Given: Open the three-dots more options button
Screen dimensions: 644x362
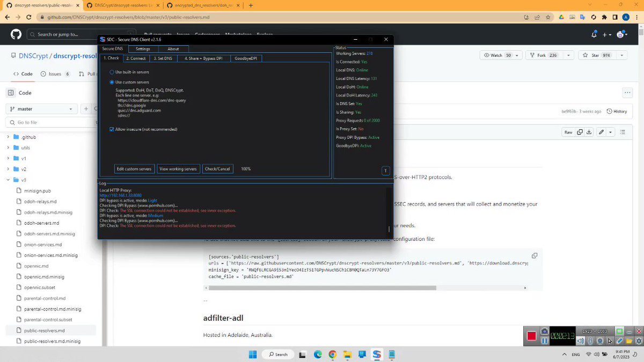Looking at the screenshot, I should (627, 93).
